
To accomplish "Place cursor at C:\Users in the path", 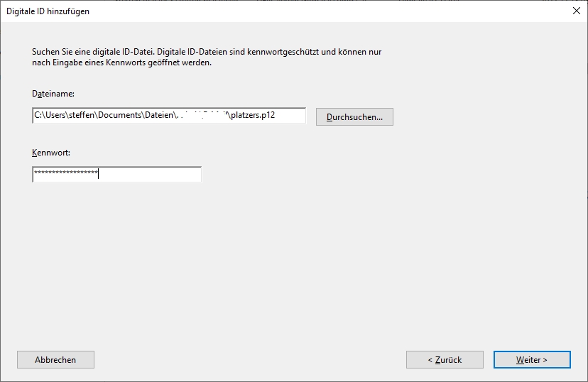I will [x=50, y=116].
